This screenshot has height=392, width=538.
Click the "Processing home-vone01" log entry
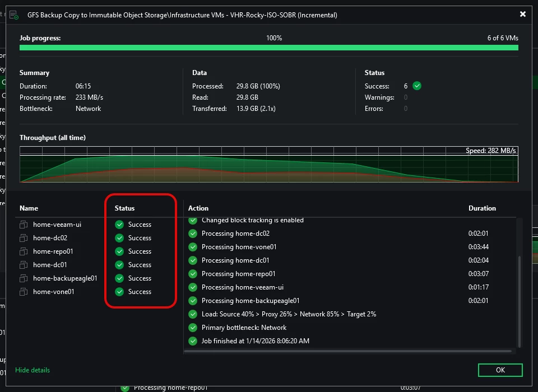(x=239, y=247)
